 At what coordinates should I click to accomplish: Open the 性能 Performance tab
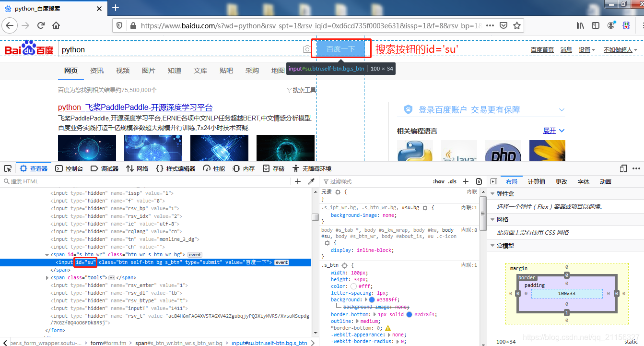coord(214,168)
